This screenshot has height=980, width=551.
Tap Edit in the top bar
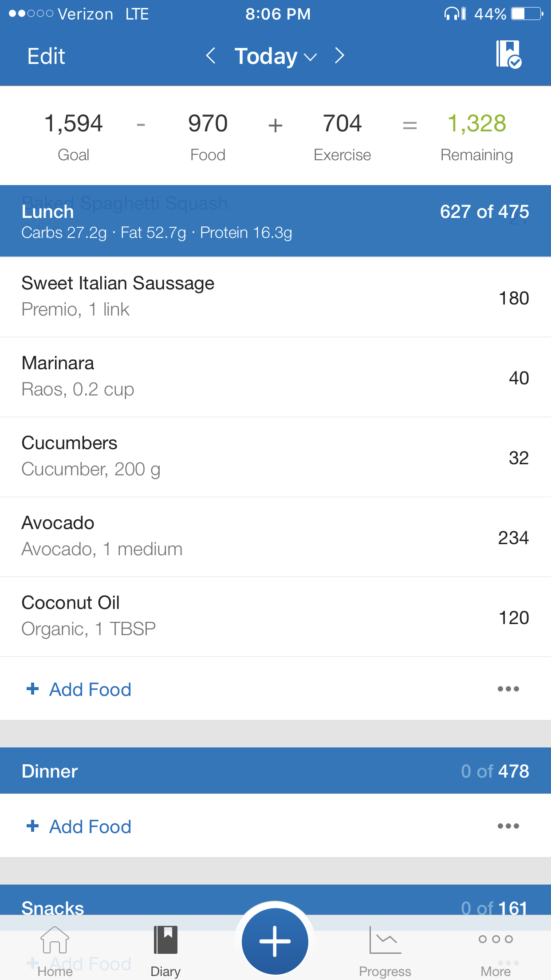point(46,56)
